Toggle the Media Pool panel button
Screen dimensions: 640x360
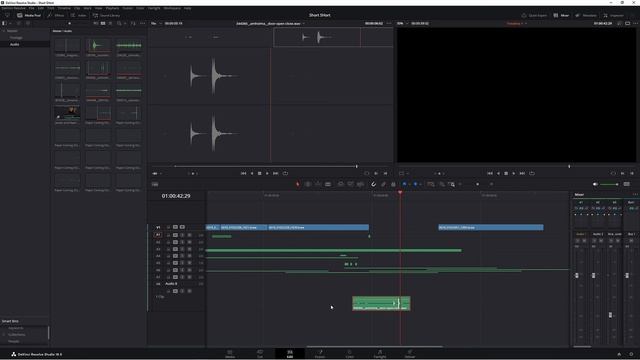click(x=29, y=15)
